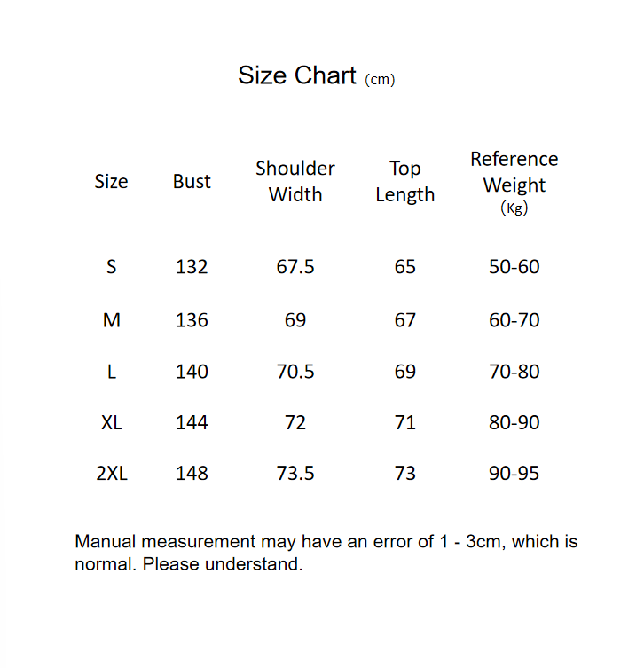
Task: Click the shoulder width value 67.5
Action: (295, 267)
